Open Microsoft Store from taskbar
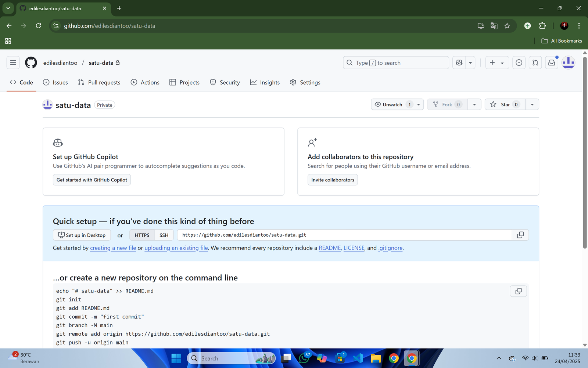Image resolution: width=588 pixels, height=368 pixels. pyautogui.click(x=340, y=358)
